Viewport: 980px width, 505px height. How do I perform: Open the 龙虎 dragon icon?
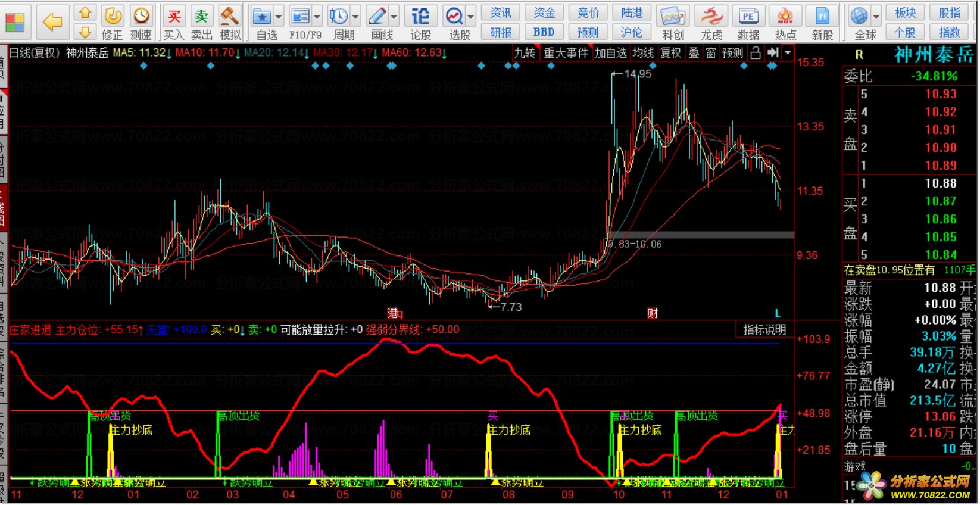point(711,16)
